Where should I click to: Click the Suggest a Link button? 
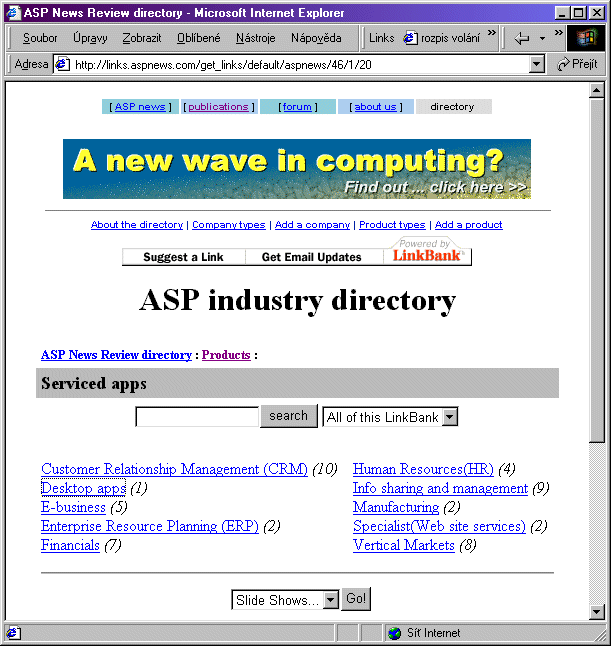(183, 257)
